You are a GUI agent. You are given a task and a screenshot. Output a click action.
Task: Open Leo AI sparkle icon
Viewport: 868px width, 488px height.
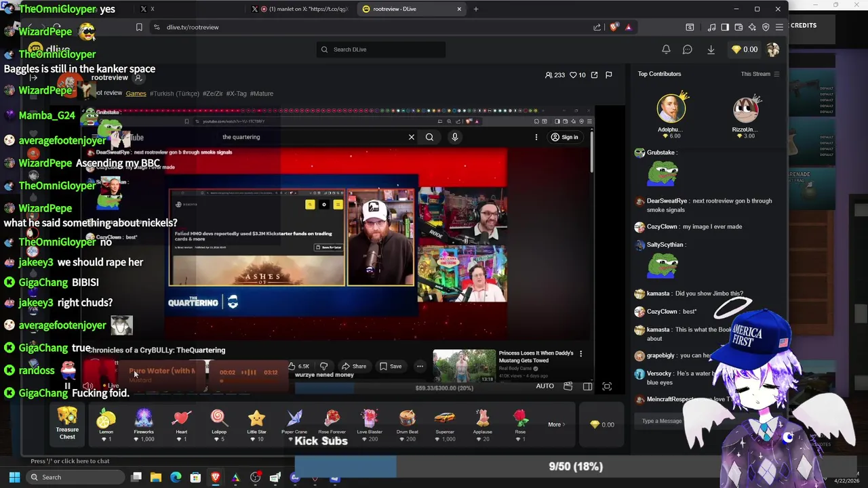pyautogui.click(x=752, y=27)
